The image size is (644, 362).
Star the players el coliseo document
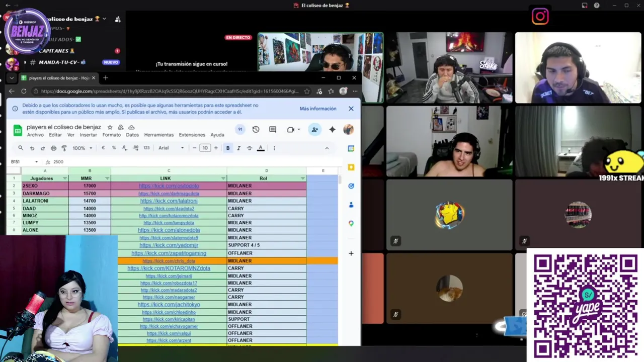pyautogui.click(x=110, y=127)
